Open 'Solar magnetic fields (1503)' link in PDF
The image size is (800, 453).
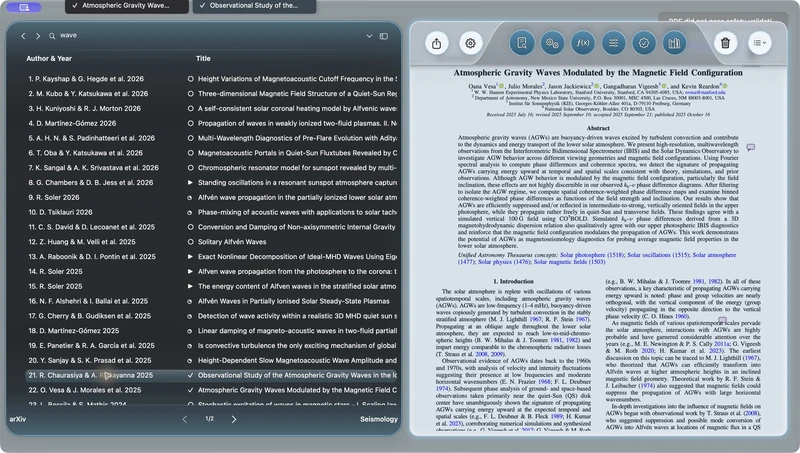pos(569,262)
